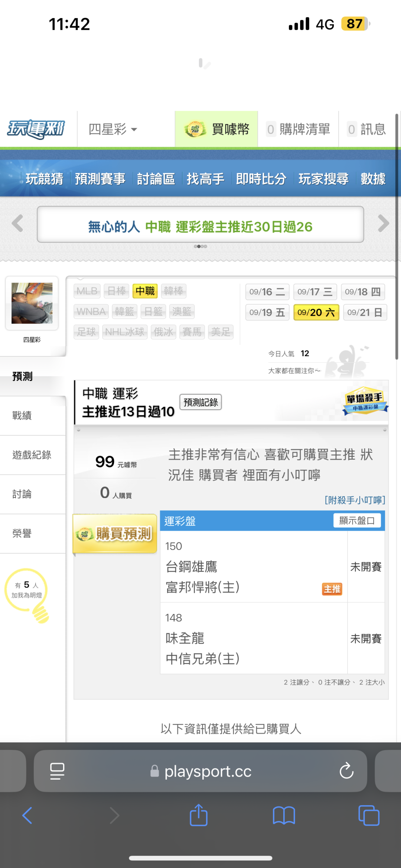Switch to the 戰績 sidebar tab
Viewport: 401px width, 868px height.
[x=33, y=416]
